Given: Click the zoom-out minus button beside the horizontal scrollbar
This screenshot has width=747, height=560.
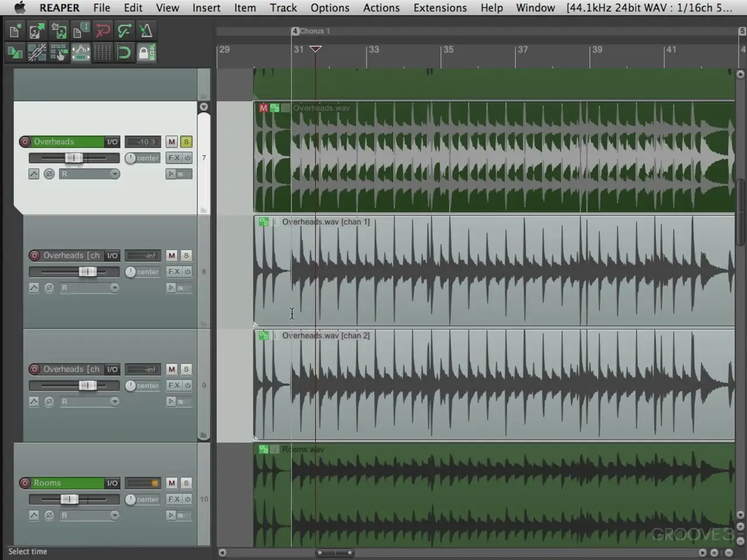Looking at the screenshot, I should (x=729, y=552).
